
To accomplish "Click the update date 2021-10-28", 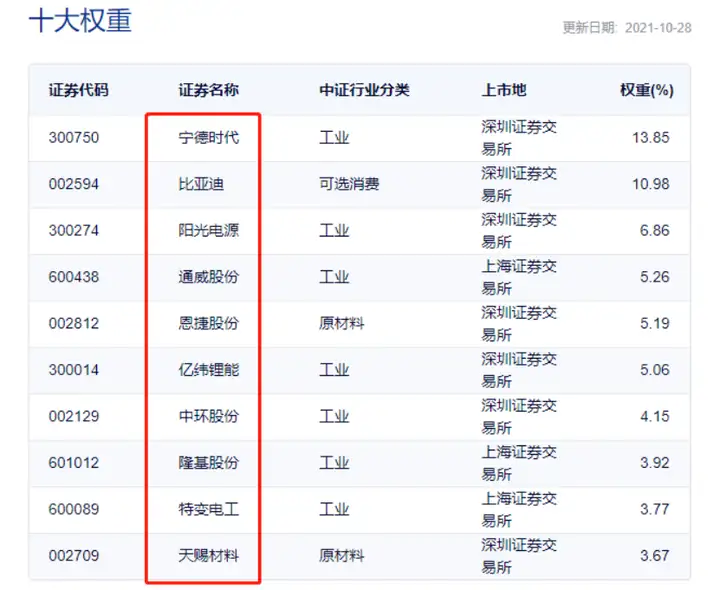I will (x=658, y=28).
